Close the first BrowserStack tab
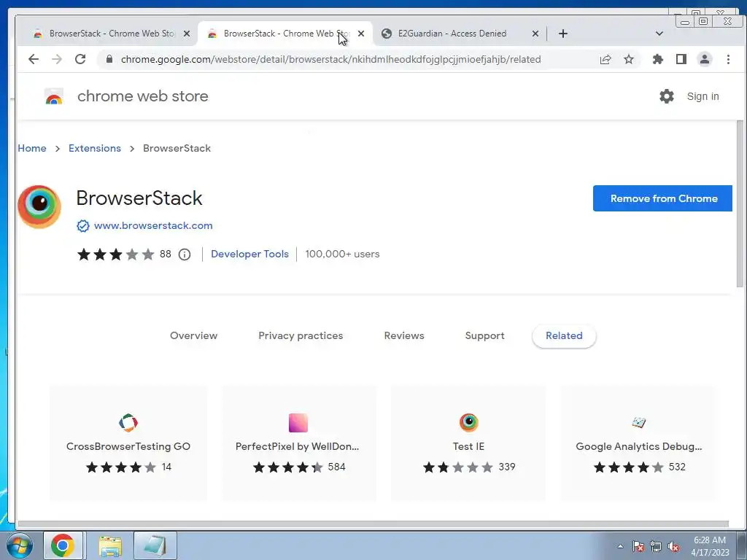 pos(187,34)
